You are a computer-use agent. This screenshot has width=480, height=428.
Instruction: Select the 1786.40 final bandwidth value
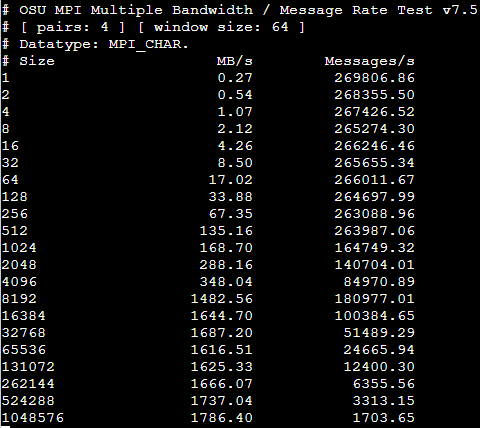[221, 418]
